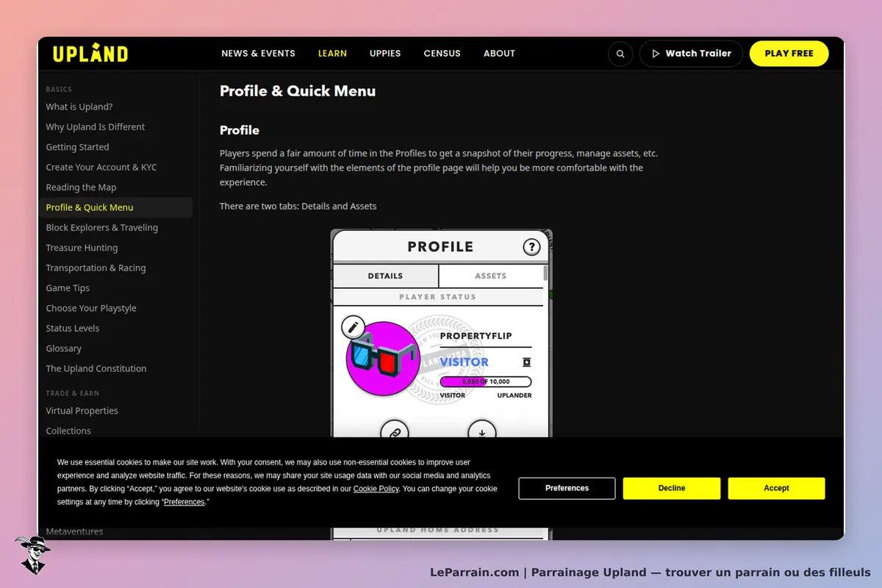
Task: Click the Upland logo
Action: [90, 54]
